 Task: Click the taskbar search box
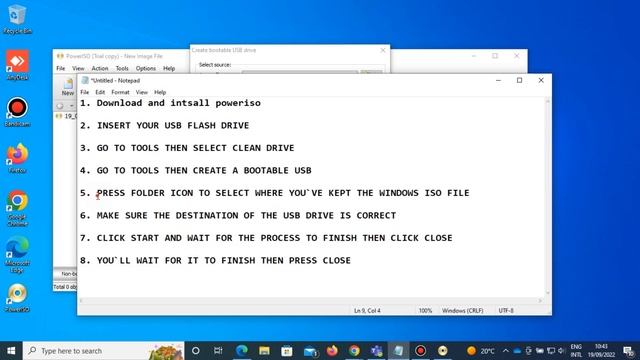pos(104,351)
